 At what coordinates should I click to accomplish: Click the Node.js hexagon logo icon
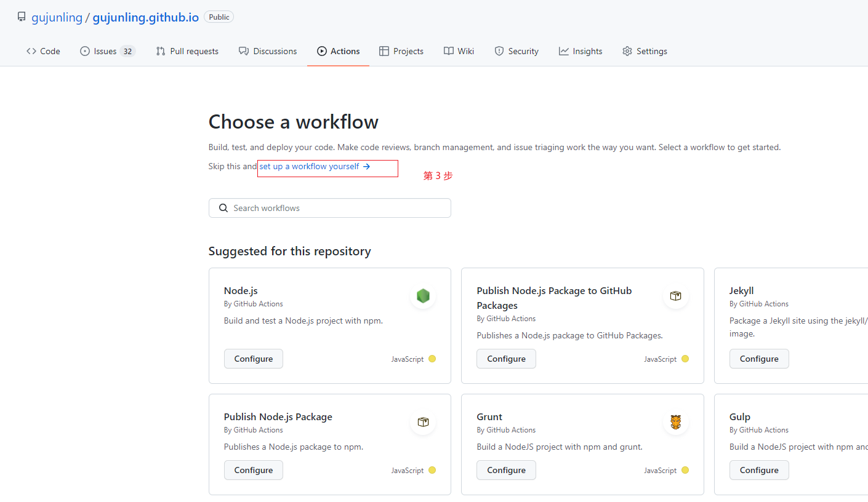click(423, 296)
